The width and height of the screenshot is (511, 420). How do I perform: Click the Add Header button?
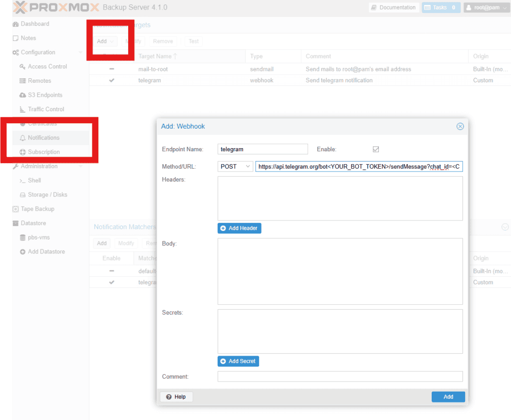coord(239,228)
